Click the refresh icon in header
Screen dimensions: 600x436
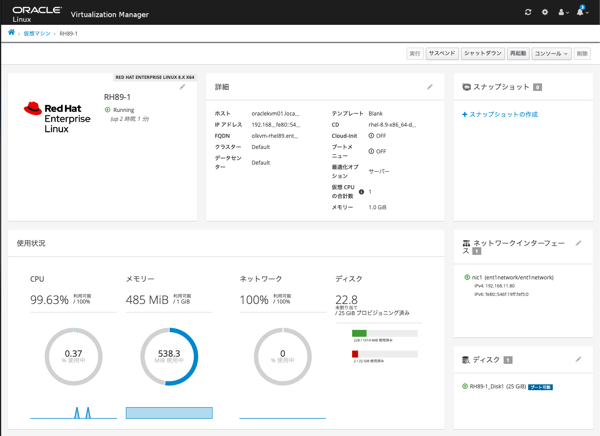(x=528, y=12)
